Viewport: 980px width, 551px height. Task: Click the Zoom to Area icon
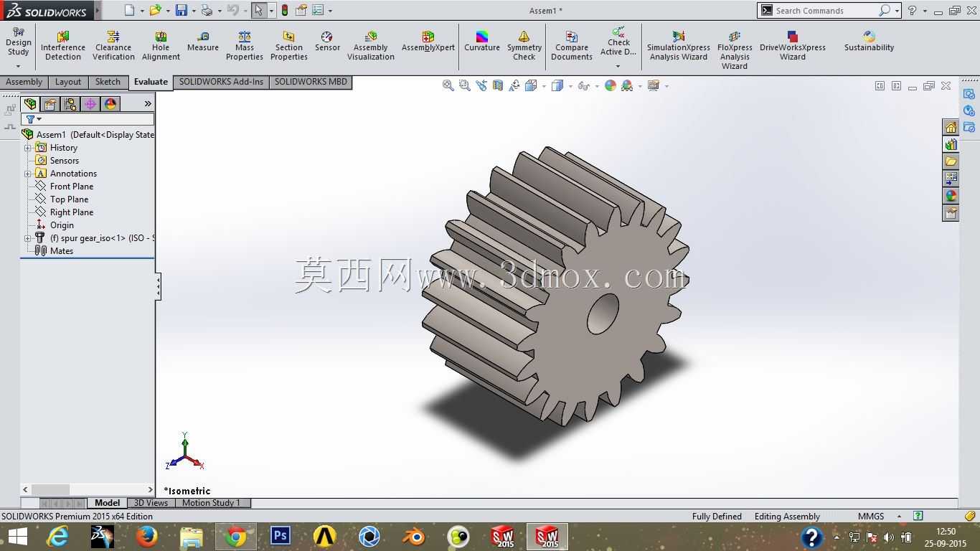465,85
